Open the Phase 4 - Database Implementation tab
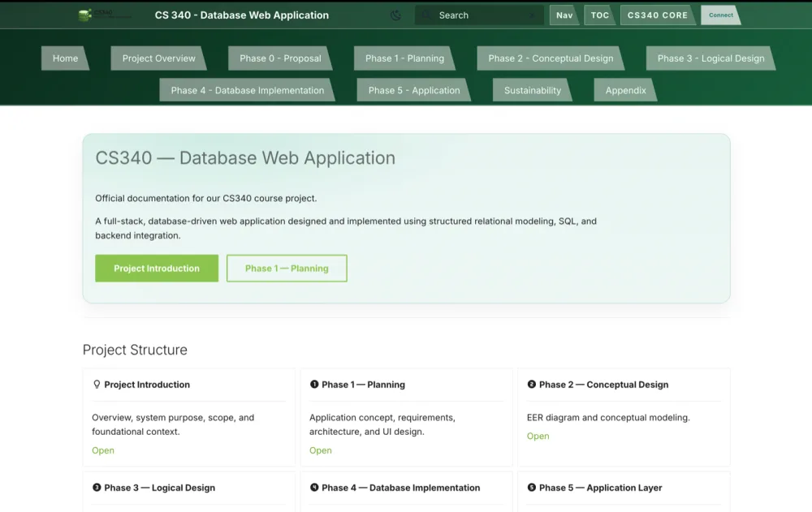 pos(247,90)
